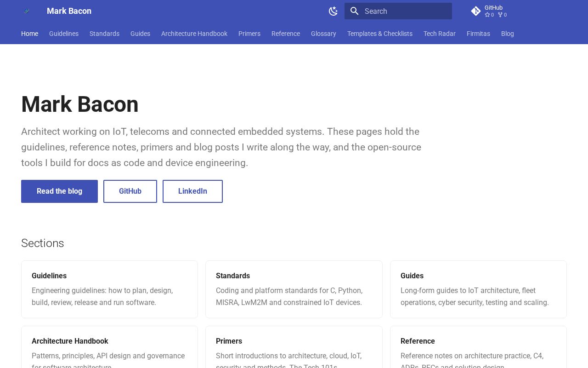This screenshot has height=368, width=588.
Task: Click the Sections heading text
Action: point(43,243)
